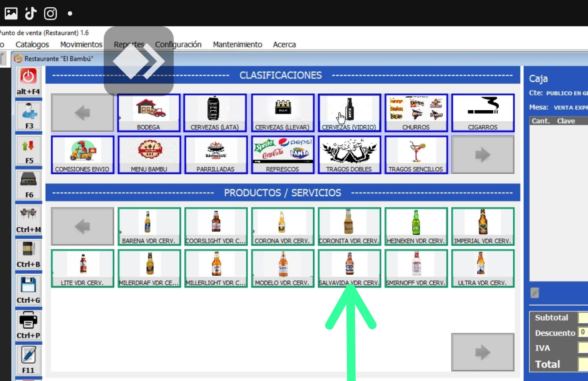Select SALVAVIDA VDR CERV. product
Image resolution: width=588 pixels, height=381 pixels.
pos(349,268)
